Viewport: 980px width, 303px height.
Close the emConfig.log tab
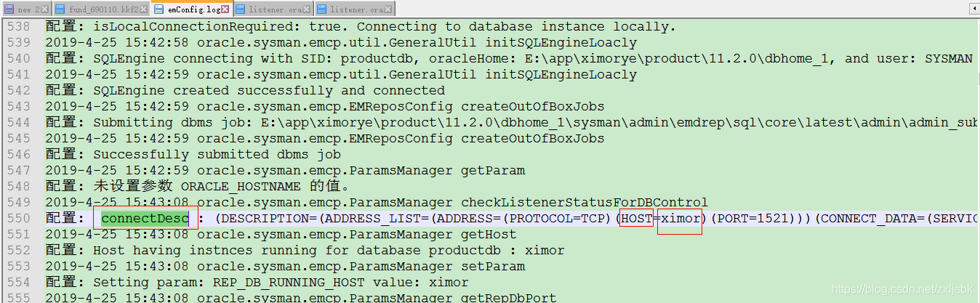coord(225,9)
